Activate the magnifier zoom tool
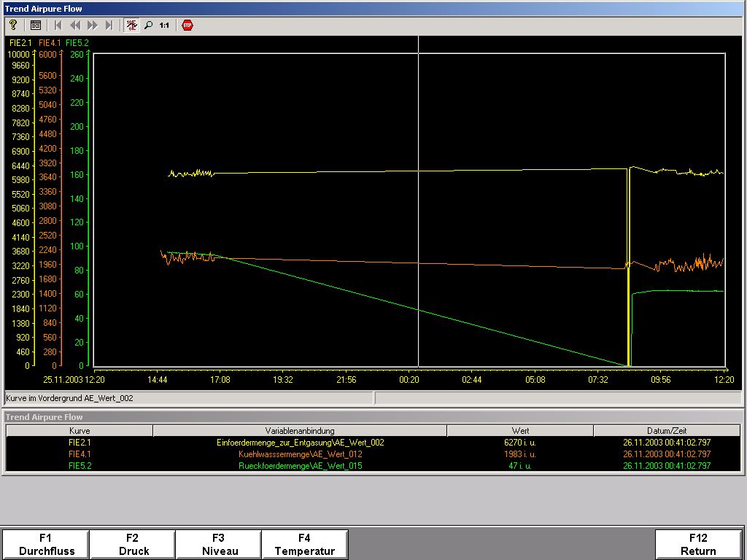747x560 pixels. (149, 25)
